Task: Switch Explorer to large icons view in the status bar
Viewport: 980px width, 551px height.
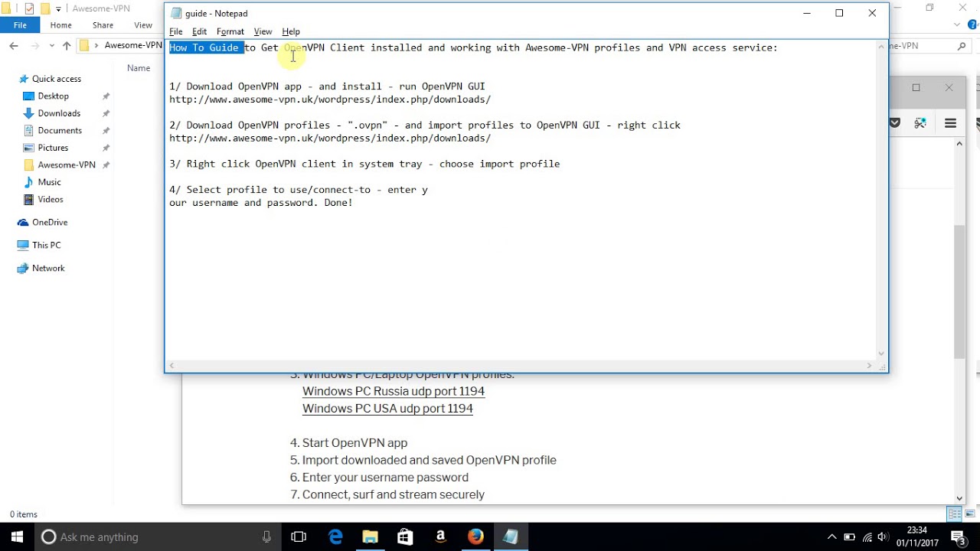Action: (969, 514)
